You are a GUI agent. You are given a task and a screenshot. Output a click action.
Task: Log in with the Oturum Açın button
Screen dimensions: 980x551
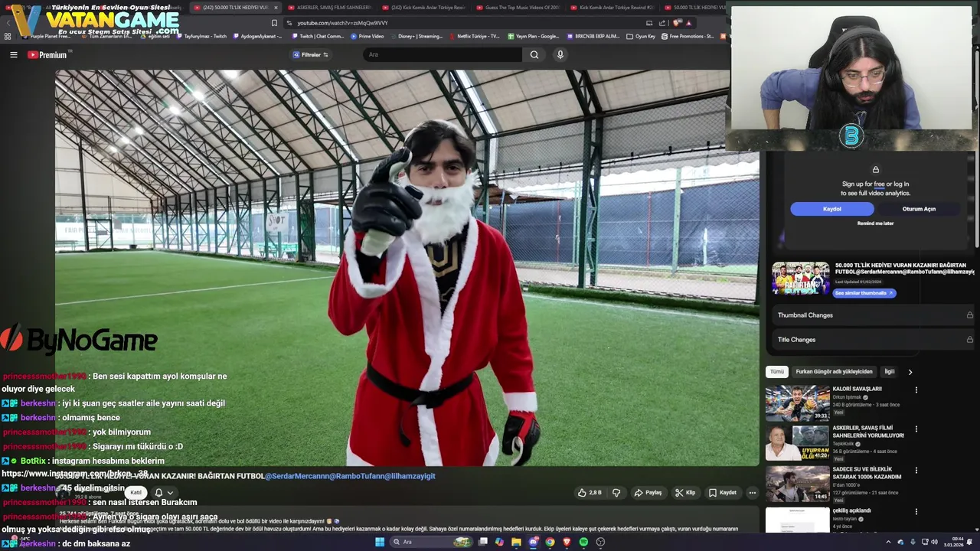[919, 209]
